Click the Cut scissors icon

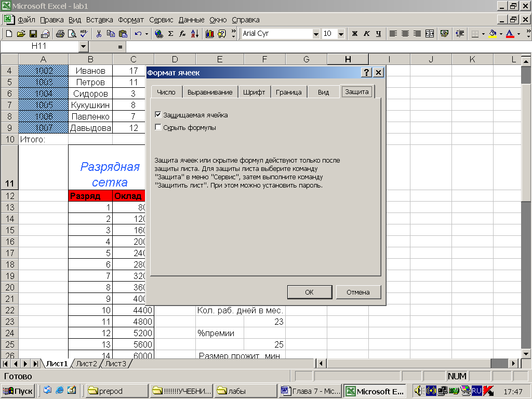pyautogui.click(x=99, y=34)
